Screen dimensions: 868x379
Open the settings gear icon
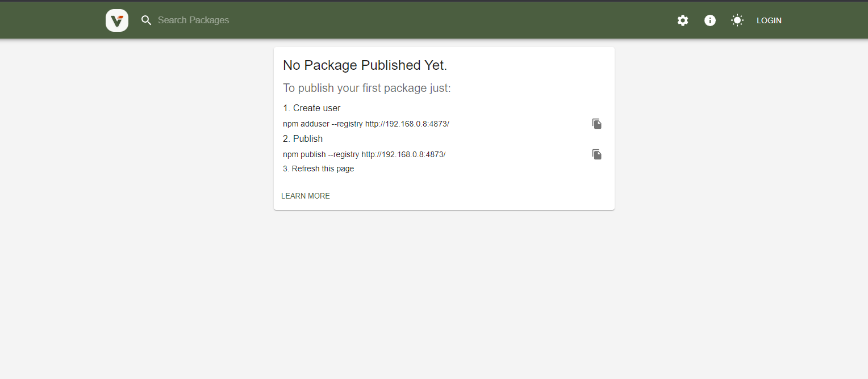(683, 20)
